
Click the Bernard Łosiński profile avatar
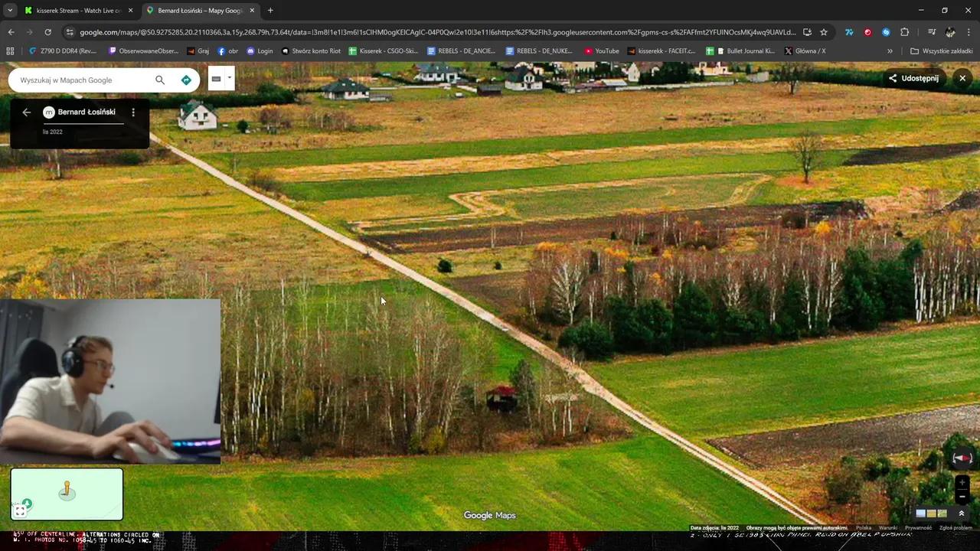[49, 112]
